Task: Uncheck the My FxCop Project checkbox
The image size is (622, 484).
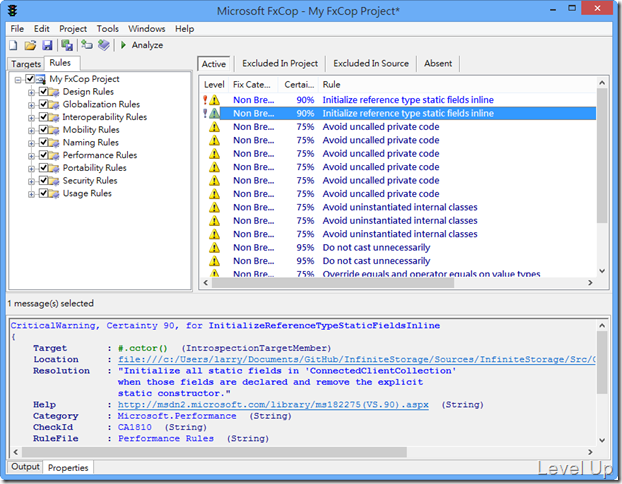Action: click(30, 79)
